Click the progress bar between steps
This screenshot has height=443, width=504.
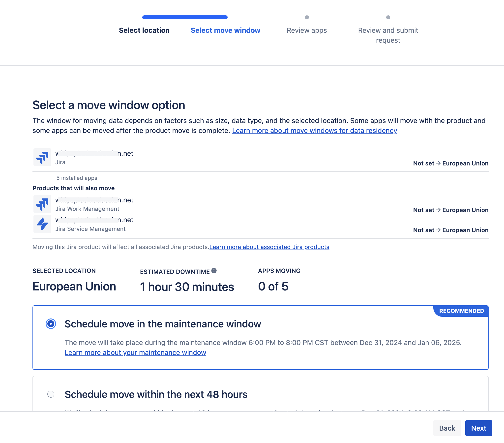[184, 18]
